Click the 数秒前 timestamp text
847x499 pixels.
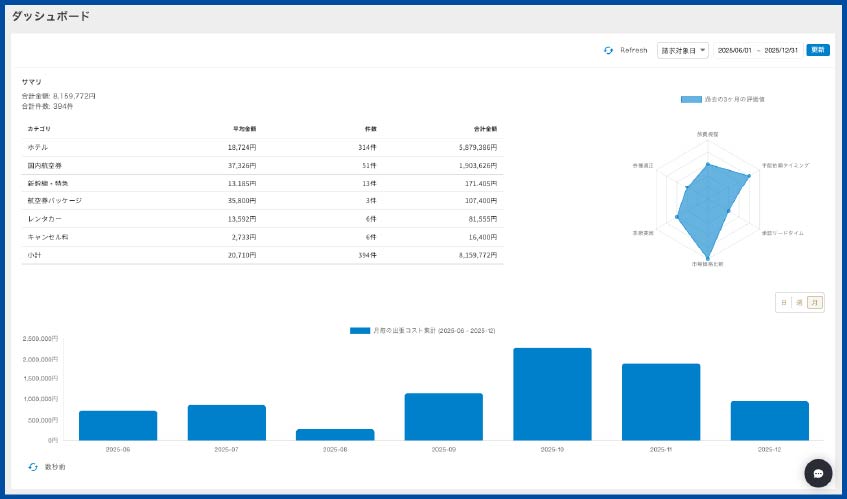click(x=55, y=467)
